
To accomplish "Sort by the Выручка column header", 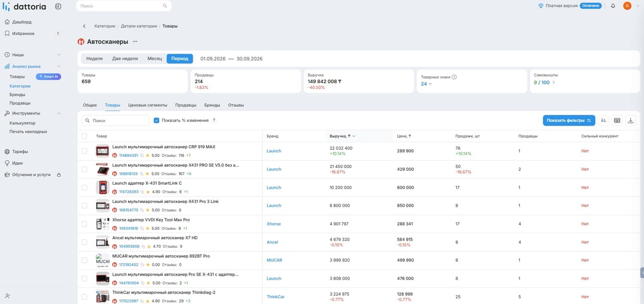I will click(343, 136).
